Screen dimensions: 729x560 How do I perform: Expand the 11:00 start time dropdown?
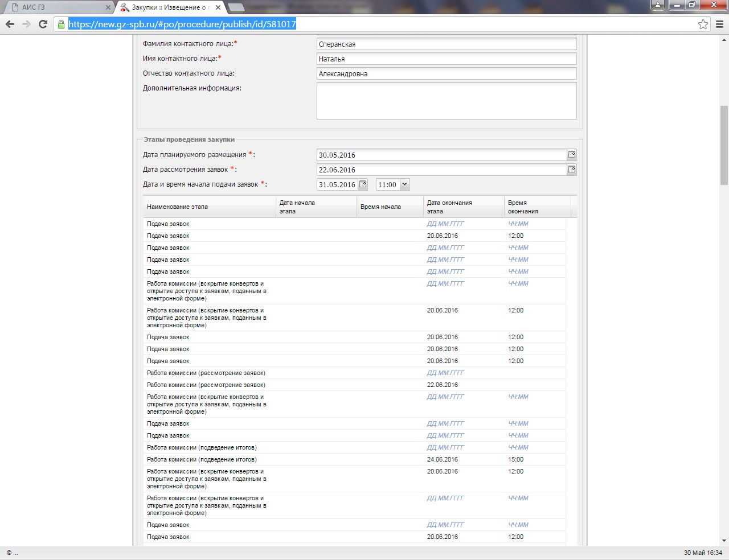(x=404, y=184)
